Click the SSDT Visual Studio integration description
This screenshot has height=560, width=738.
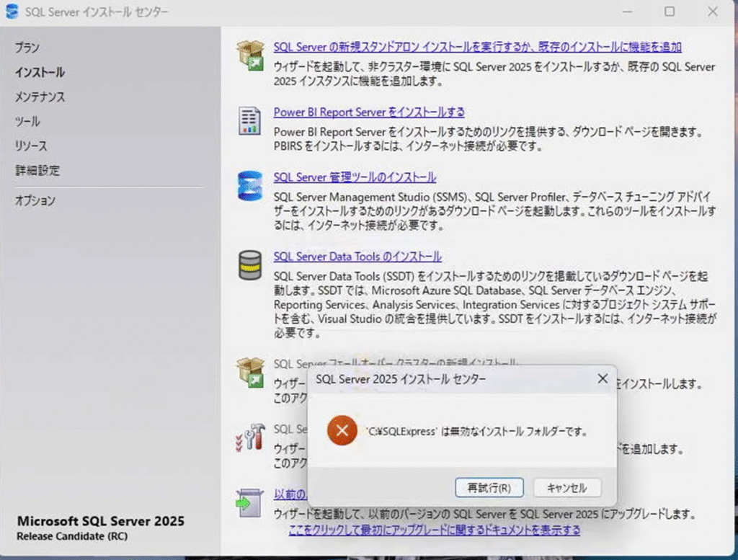tap(494, 304)
